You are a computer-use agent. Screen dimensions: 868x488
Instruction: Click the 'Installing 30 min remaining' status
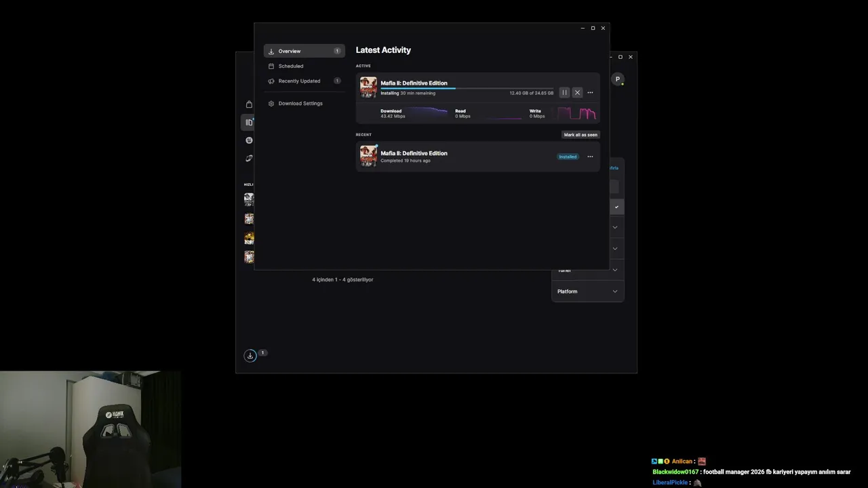tap(408, 93)
